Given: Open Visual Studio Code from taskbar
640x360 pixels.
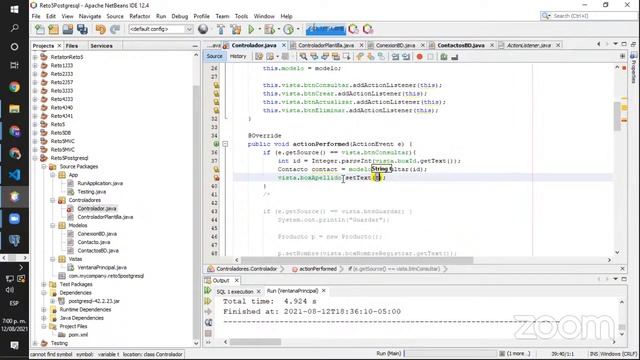Looking at the screenshot, I should 14,175.
